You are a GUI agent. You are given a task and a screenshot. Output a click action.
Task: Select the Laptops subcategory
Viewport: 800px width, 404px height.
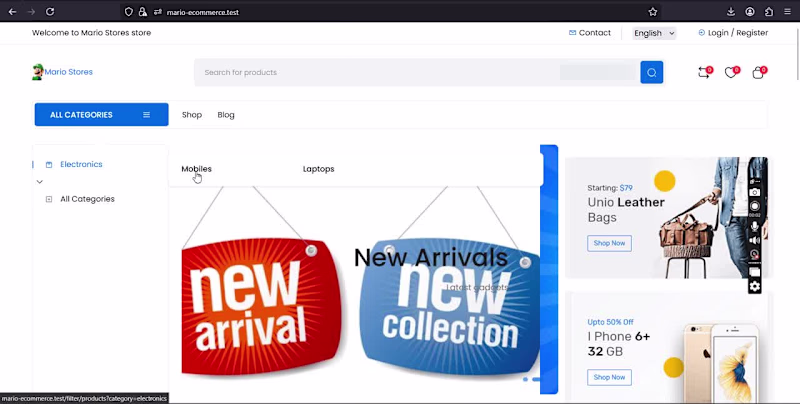318,169
